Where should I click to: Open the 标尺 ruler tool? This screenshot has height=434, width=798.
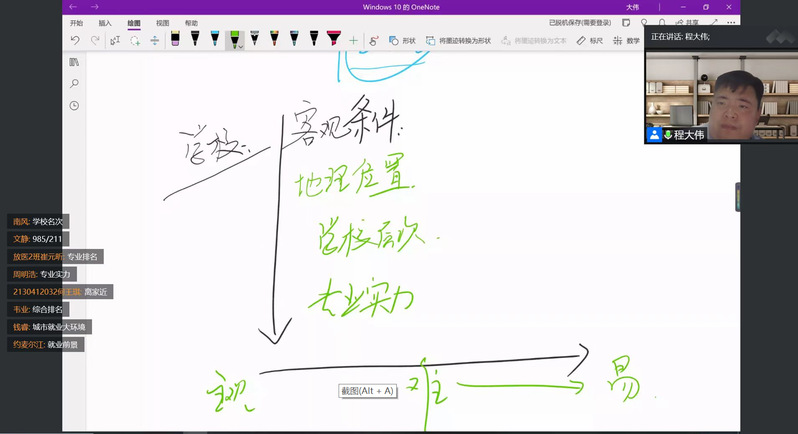pyautogui.click(x=589, y=41)
